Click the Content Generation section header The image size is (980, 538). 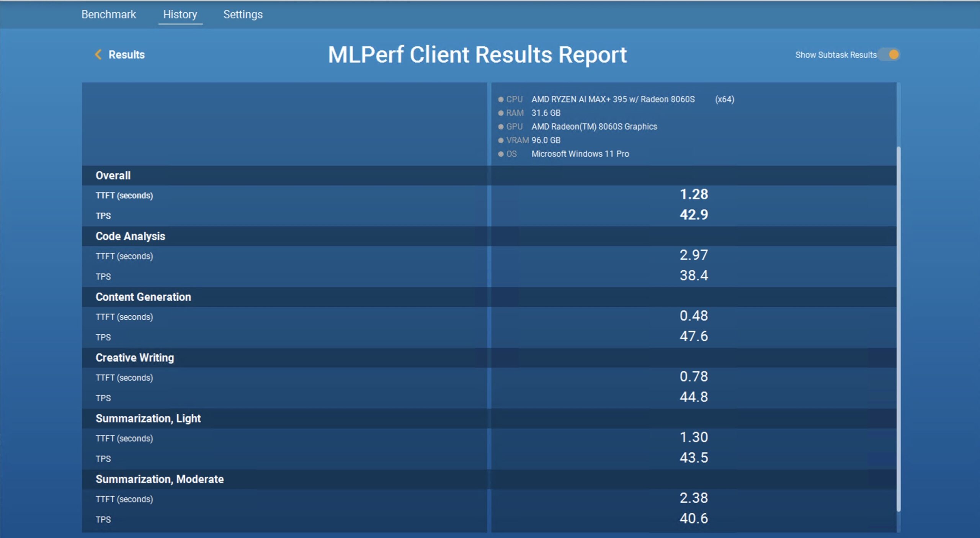[143, 297]
